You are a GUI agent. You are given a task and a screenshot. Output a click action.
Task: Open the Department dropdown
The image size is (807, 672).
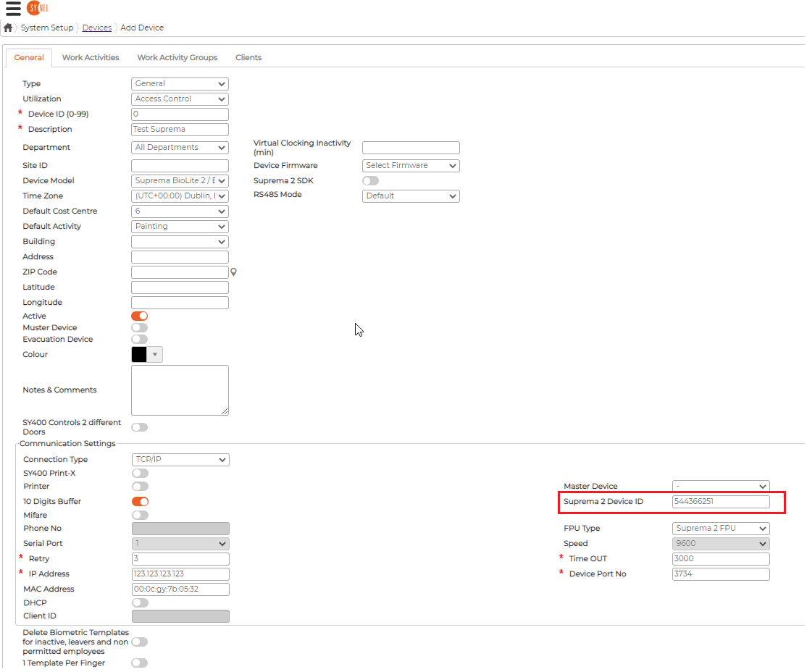click(180, 147)
